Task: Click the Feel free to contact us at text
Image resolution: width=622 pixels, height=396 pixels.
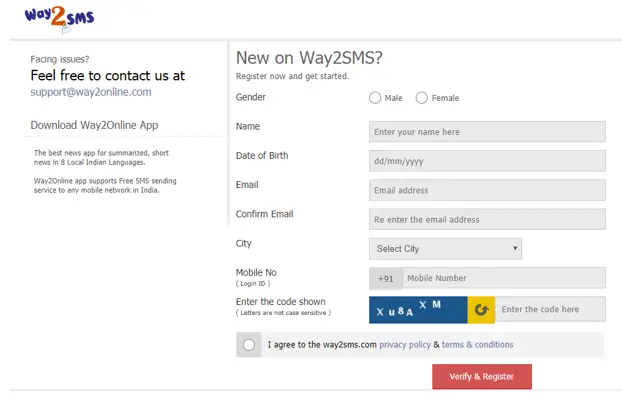Action: click(x=108, y=76)
